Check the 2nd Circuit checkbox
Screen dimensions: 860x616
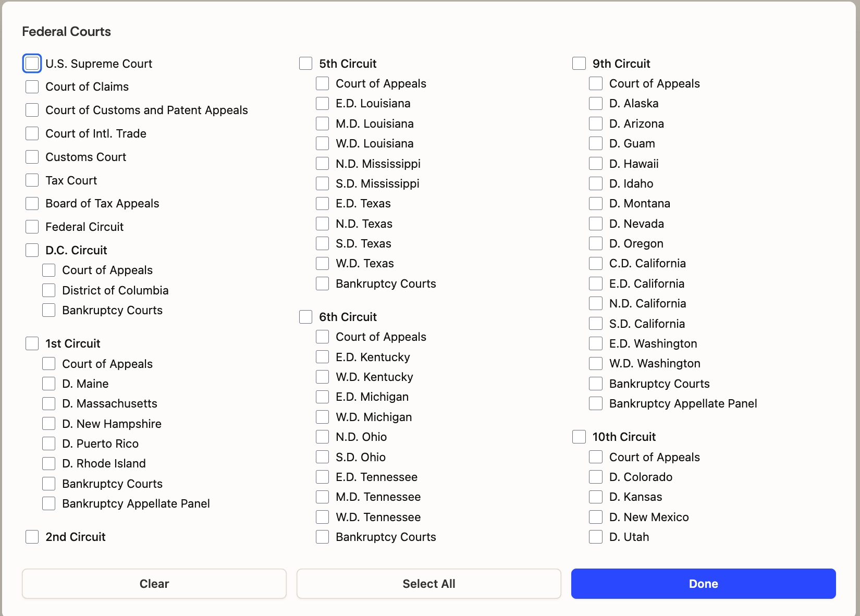pyautogui.click(x=32, y=537)
